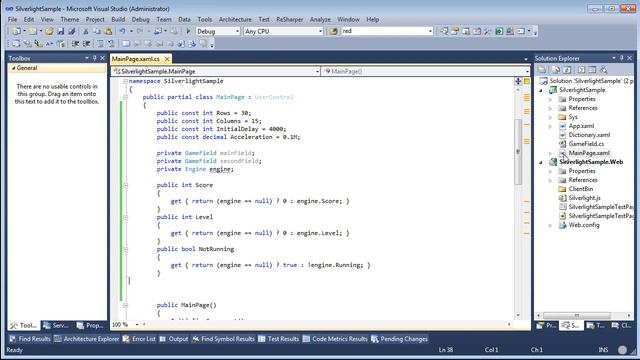Pin the Solution Explorer panel with auto-hide
640x360 pixels.
(622, 58)
